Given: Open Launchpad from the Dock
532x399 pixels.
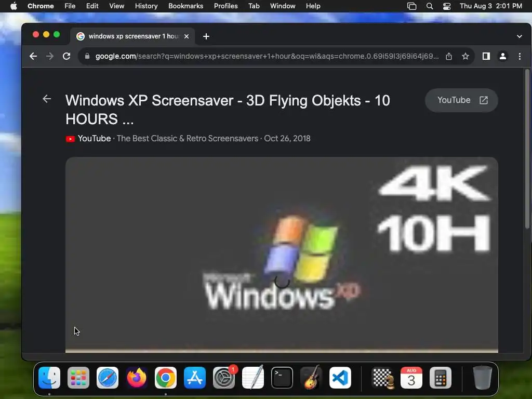Looking at the screenshot, I should [x=78, y=378].
